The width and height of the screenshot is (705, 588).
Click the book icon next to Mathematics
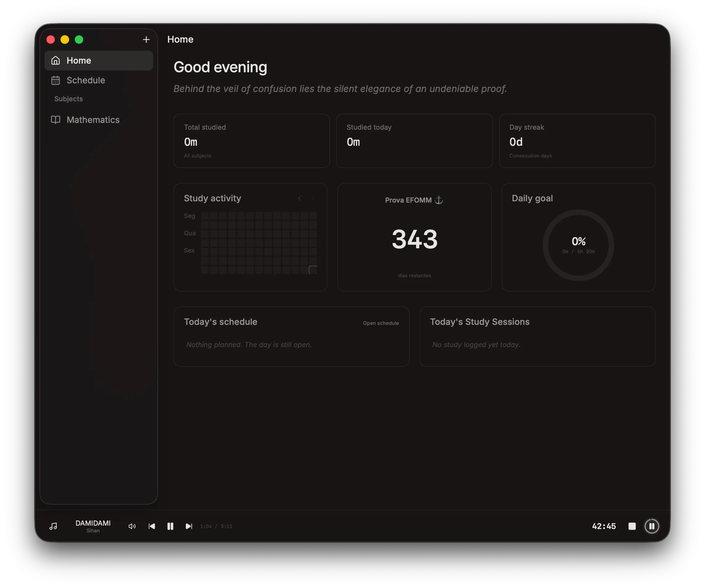point(55,120)
